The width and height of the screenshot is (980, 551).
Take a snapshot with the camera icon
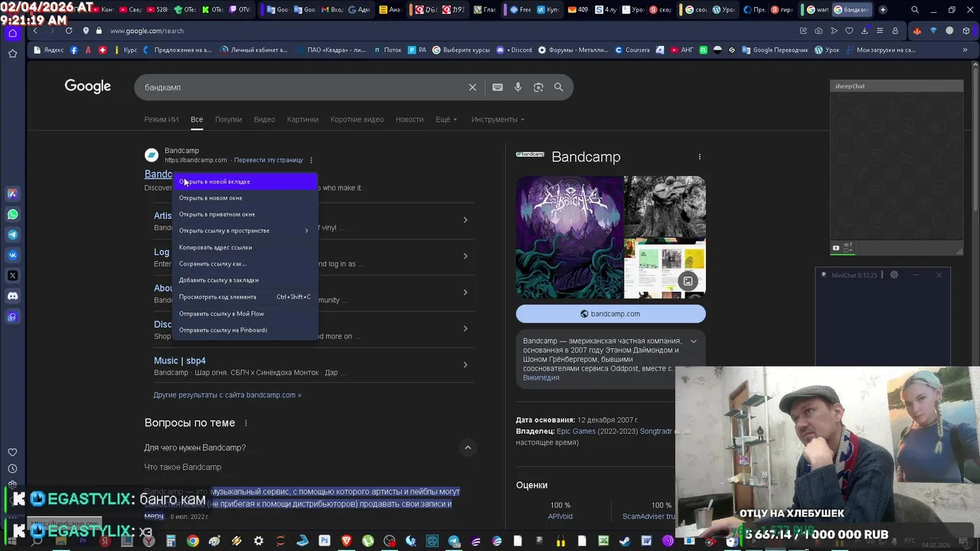pos(818,31)
